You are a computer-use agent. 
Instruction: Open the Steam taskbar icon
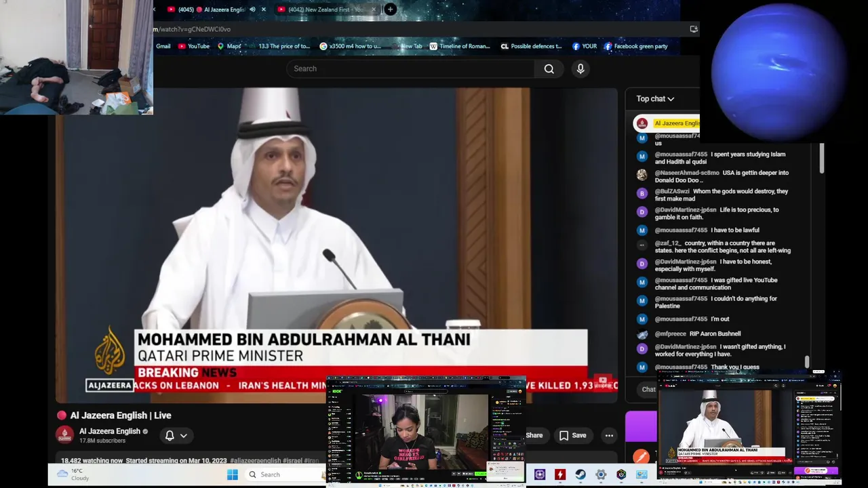pyautogui.click(x=580, y=474)
